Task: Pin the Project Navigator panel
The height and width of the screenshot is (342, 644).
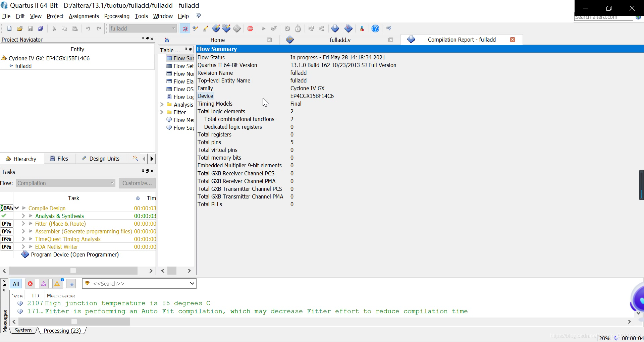Action: 143,39
